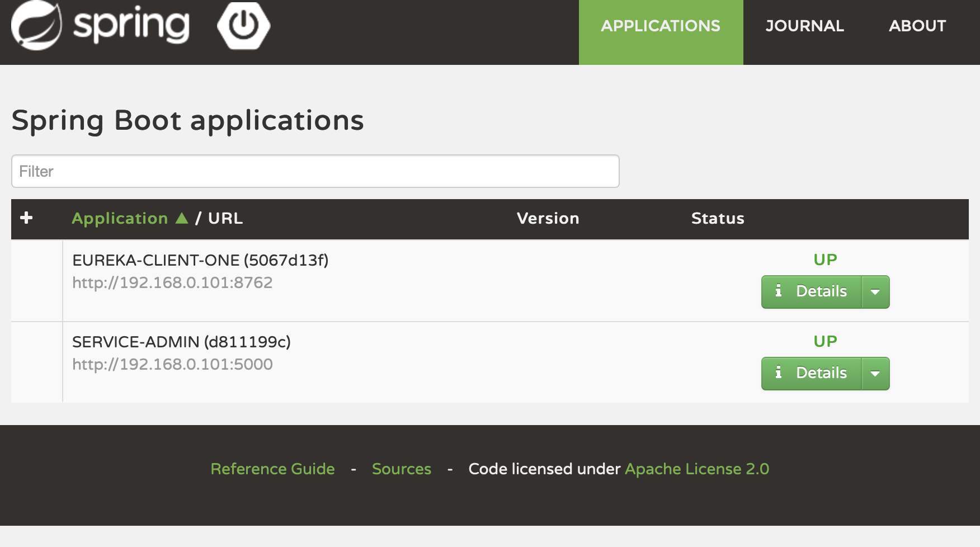Open the Reference Guide link
Viewport: 980px width, 547px height.
click(272, 469)
